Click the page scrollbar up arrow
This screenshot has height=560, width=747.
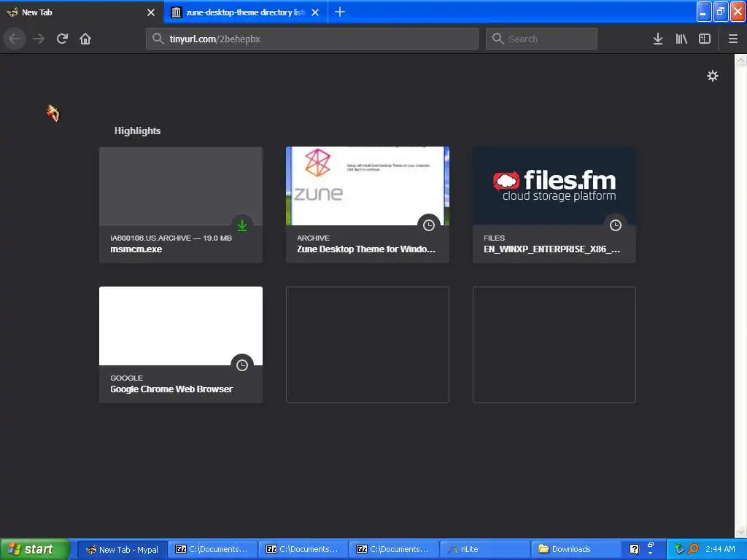pos(740,60)
